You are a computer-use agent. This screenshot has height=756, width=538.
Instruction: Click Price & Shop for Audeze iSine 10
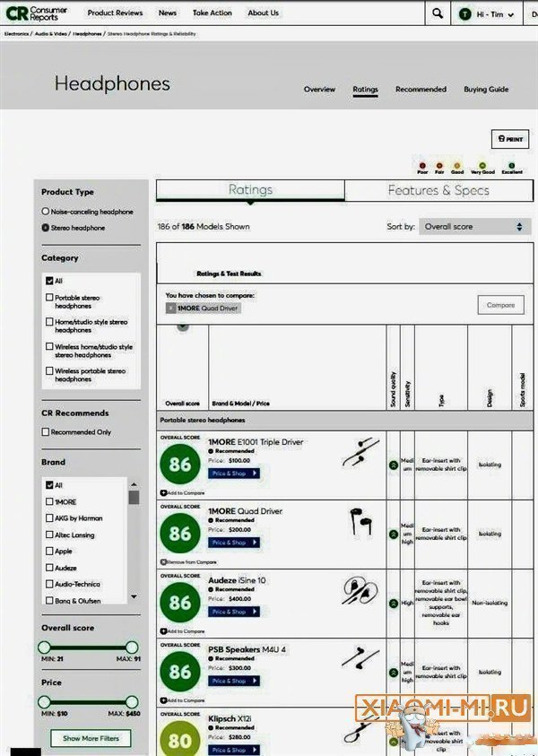[234, 612]
